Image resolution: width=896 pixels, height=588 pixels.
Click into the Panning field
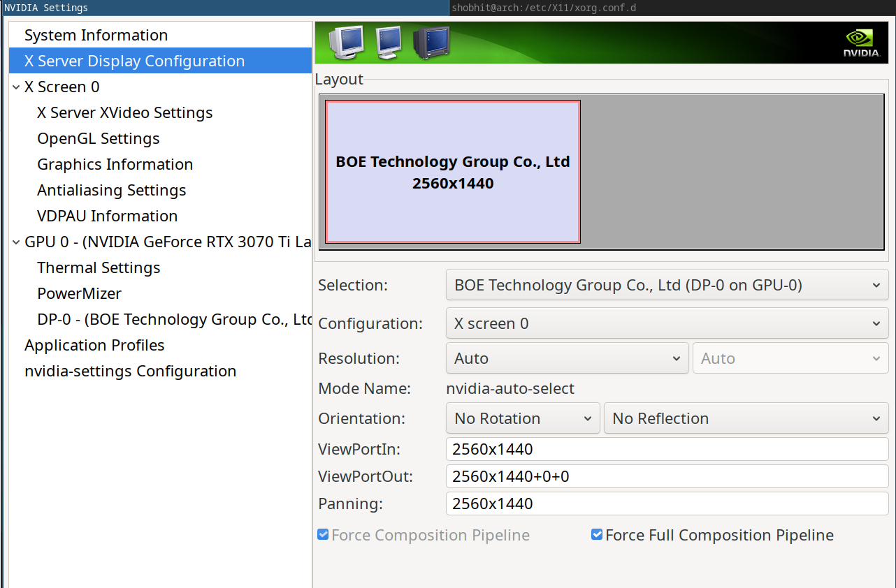[x=667, y=504]
